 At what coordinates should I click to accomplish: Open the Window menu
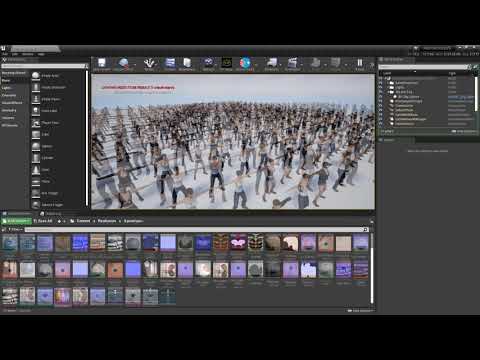click(28, 54)
